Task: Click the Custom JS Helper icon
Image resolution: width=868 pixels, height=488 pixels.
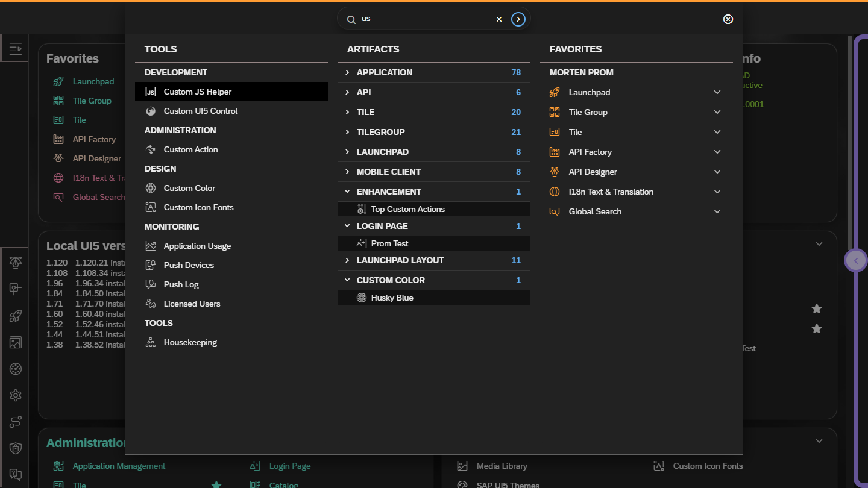Action: (151, 92)
